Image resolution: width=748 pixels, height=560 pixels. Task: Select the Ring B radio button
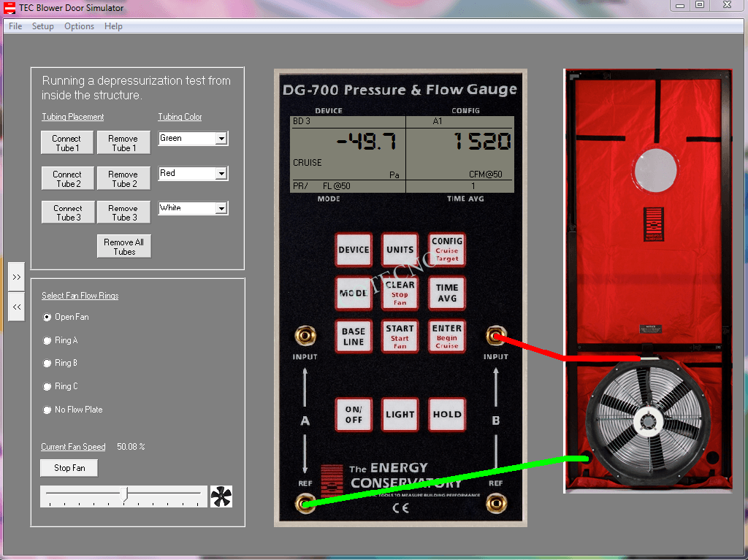point(47,364)
